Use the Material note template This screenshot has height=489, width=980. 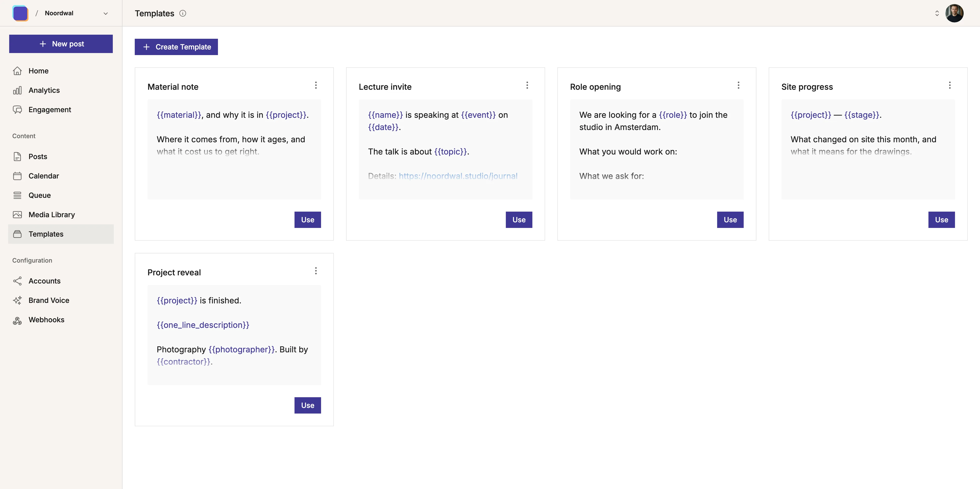(308, 220)
